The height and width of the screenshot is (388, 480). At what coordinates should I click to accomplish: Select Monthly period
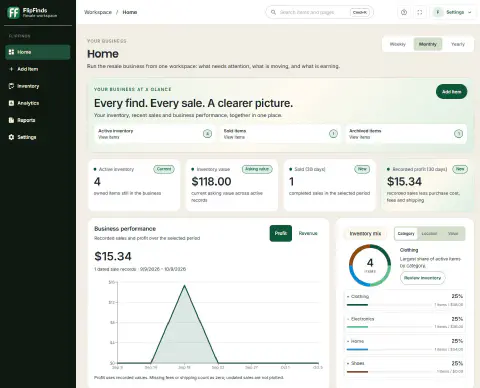(428, 44)
